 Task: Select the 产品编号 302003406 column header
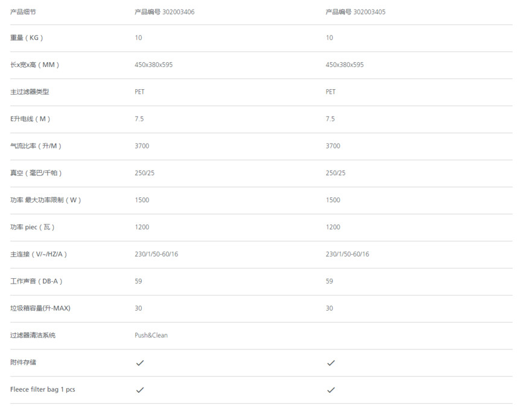pos(165,12)
